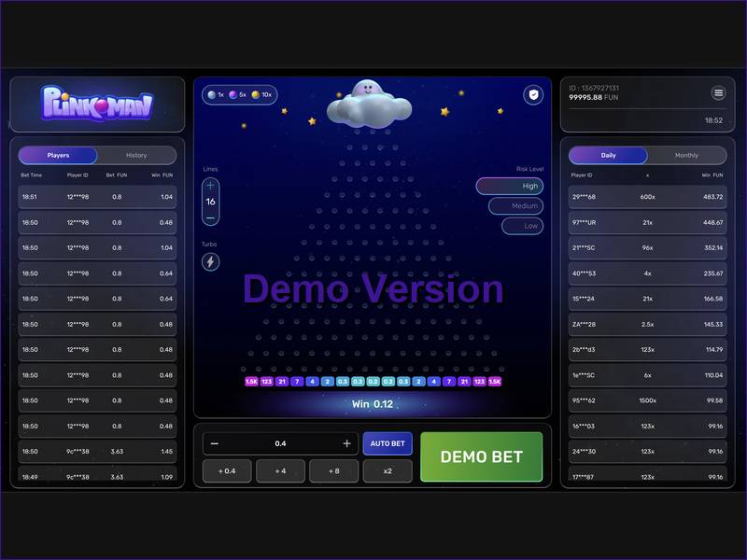Set risk level to High
The height and width of the screenshot is (560, 747).
click(510, 186)
